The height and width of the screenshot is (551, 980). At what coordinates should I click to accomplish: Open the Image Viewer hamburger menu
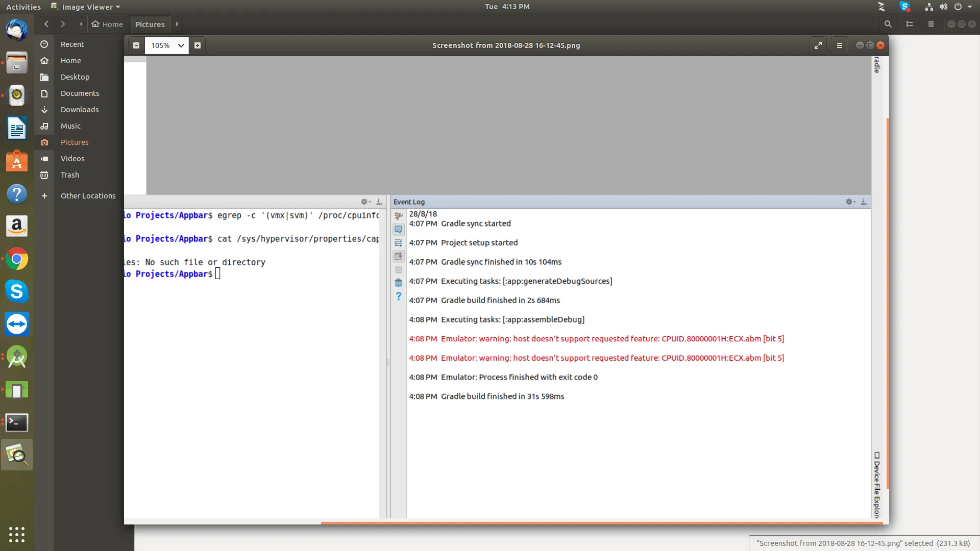coord(840,45)
